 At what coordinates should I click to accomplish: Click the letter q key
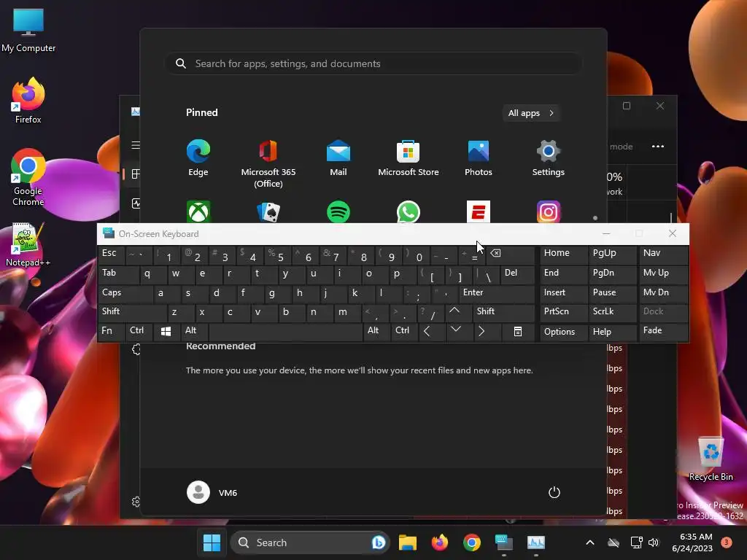click(x=153, y=274)
